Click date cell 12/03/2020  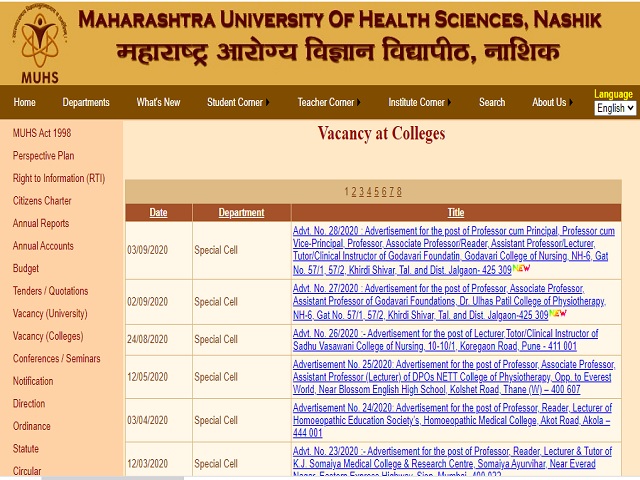[147, 464]
